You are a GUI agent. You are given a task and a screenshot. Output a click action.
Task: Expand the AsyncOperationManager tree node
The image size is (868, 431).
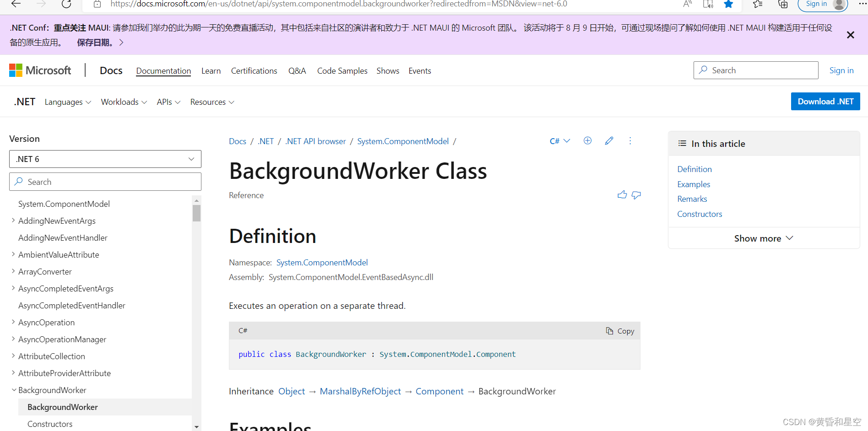(13, 339)
